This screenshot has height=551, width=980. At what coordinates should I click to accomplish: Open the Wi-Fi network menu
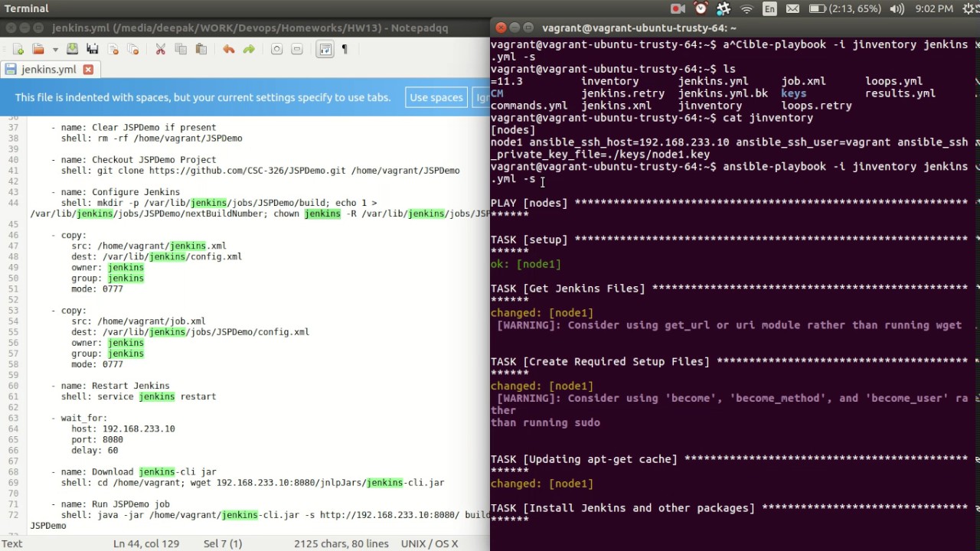pos(746,8)
